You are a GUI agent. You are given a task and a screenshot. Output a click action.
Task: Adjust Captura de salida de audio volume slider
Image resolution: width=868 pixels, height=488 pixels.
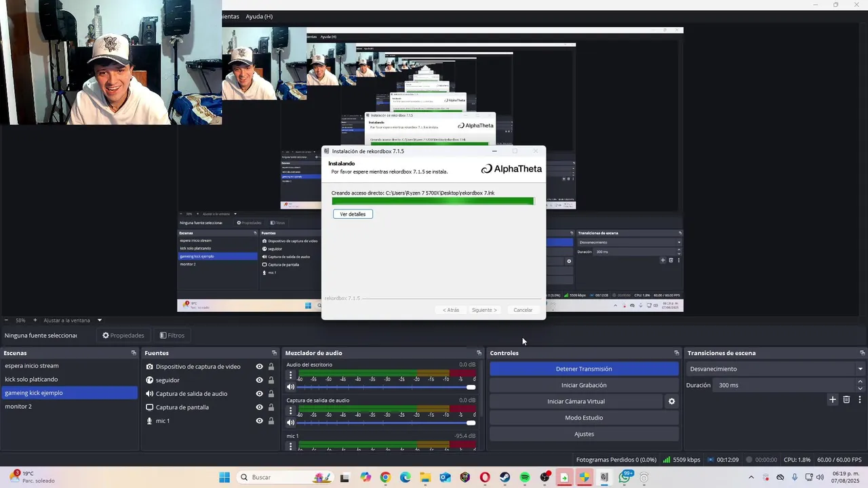[387, 423]
